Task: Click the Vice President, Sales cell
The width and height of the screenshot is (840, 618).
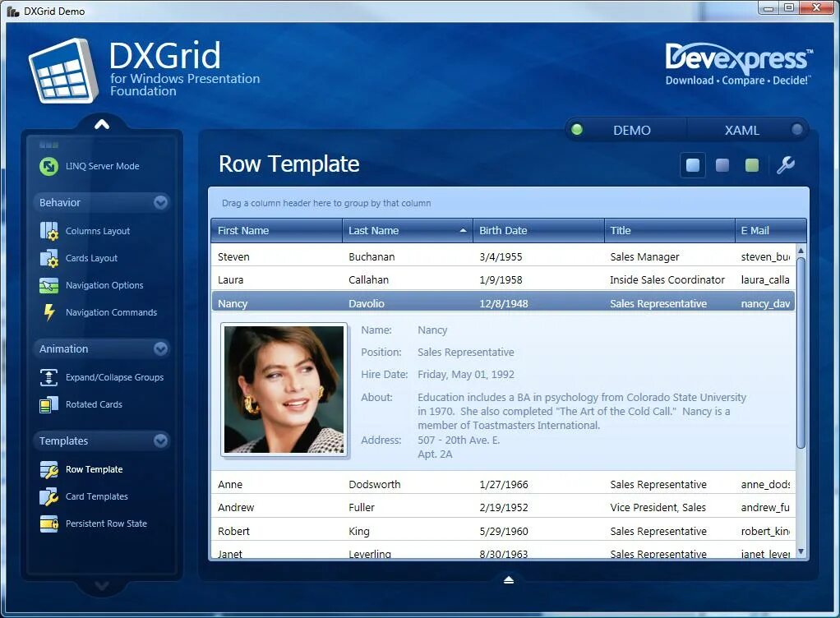Action: coord(669,508)
